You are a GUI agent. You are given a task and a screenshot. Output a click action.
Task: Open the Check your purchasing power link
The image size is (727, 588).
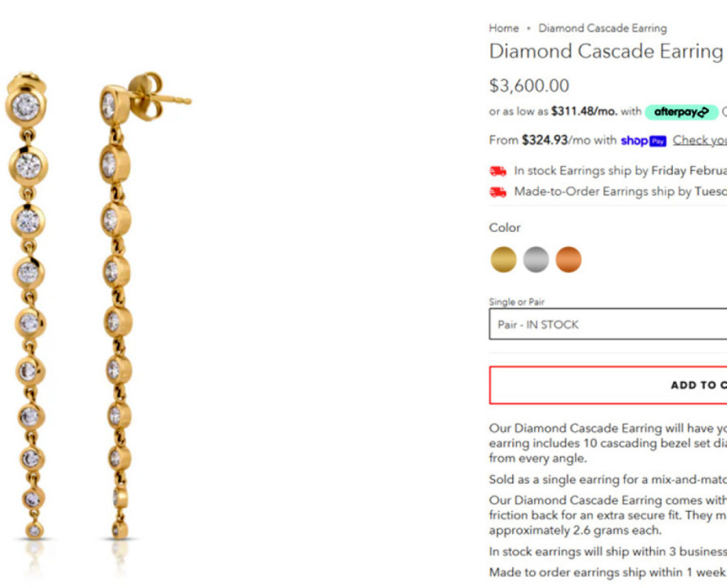tap(700, 140)
